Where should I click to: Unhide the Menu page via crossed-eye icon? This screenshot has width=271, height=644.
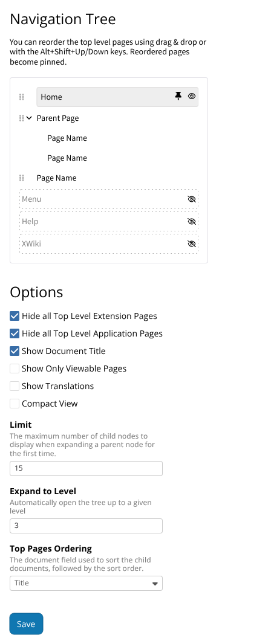point(191,199)
